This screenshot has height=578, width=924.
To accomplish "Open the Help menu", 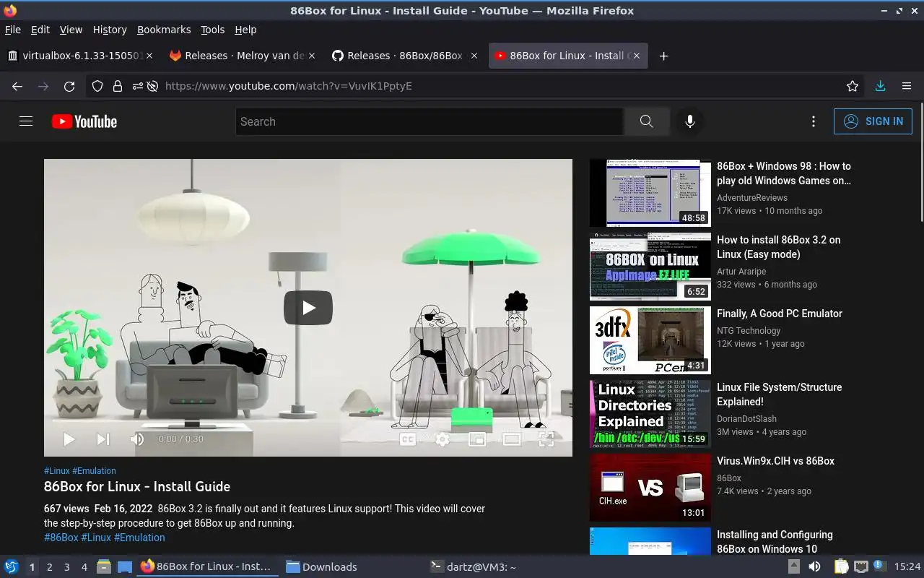I will pyautogui.click(x=245, y=30).
